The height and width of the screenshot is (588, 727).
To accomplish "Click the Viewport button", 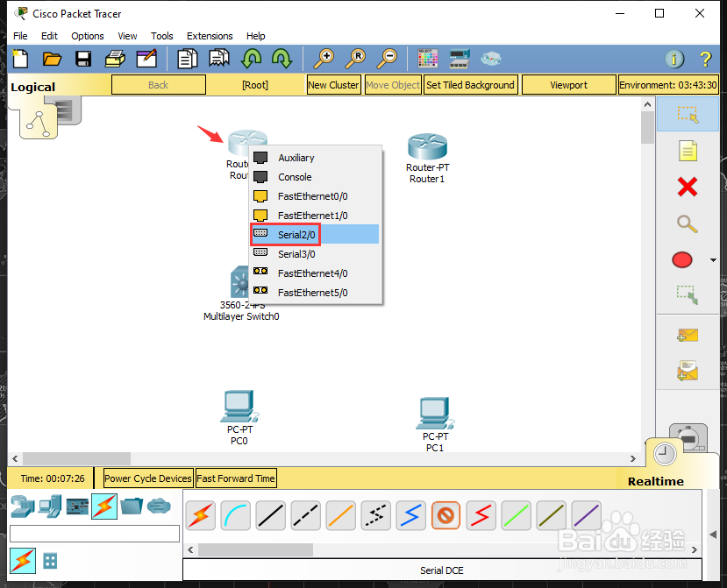I will tap(568, 85).
